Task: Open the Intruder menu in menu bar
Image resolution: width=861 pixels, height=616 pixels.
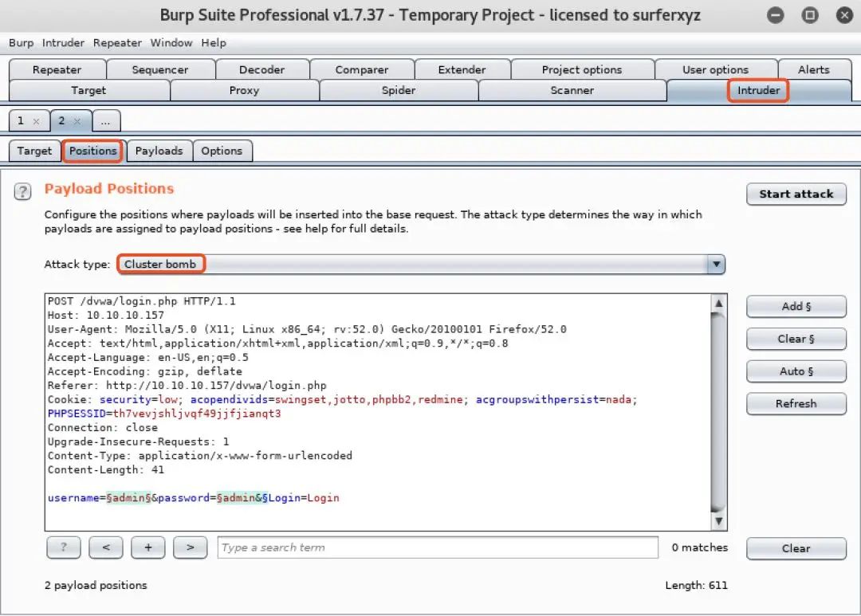Action: coord(63,43)
